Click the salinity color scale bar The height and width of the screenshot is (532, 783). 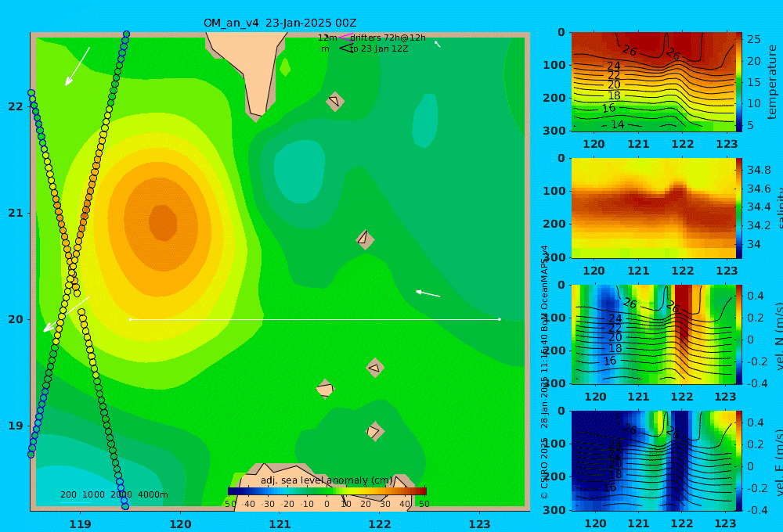(739, 208)
